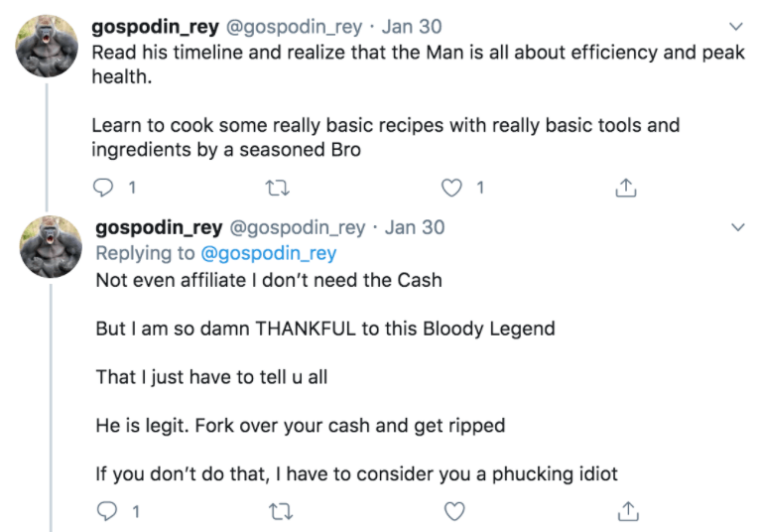Like the second tweet with no likes
This screenshot has height=532, width=760.
click(454, 511)
